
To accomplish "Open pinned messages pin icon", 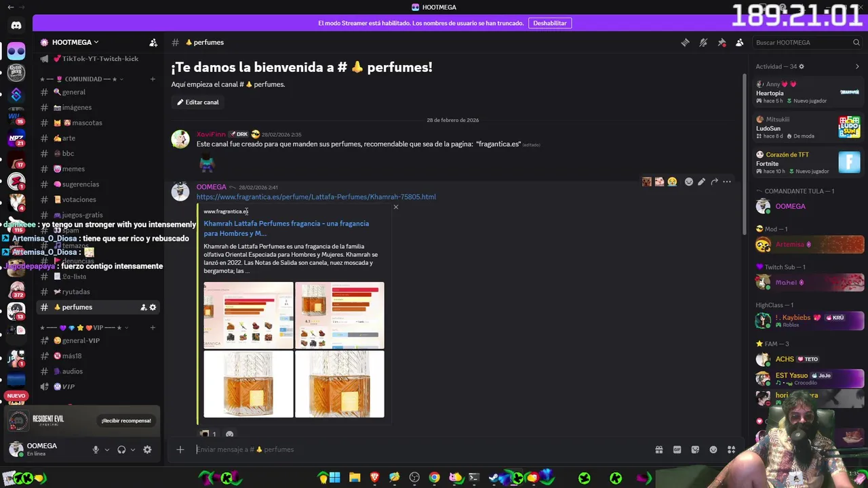I will click(722, 43).
